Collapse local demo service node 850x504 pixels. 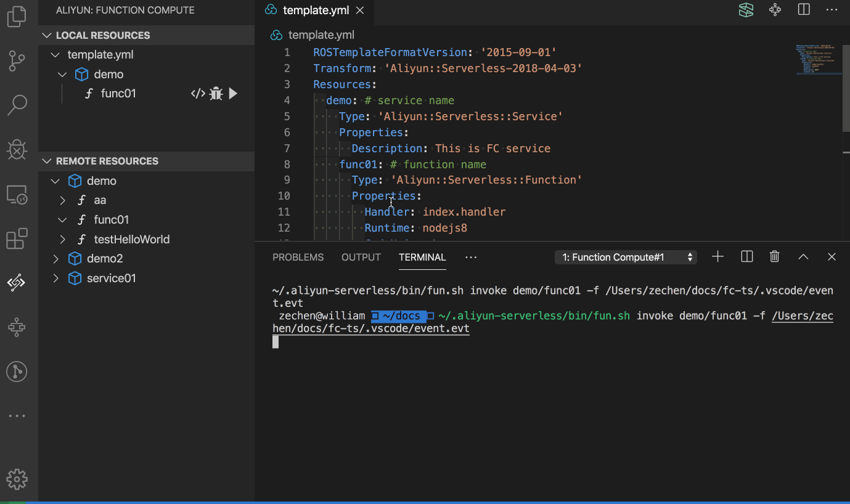(62, 75)
